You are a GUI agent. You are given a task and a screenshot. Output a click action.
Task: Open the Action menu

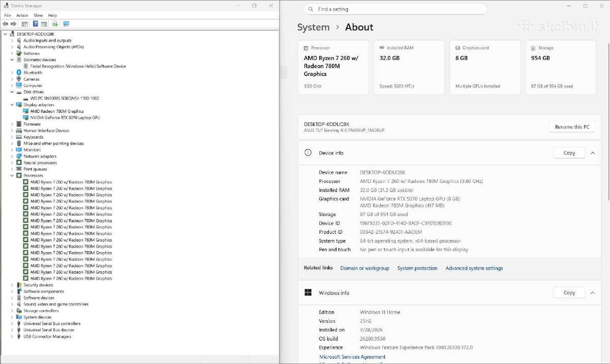[x=22, y=15]
